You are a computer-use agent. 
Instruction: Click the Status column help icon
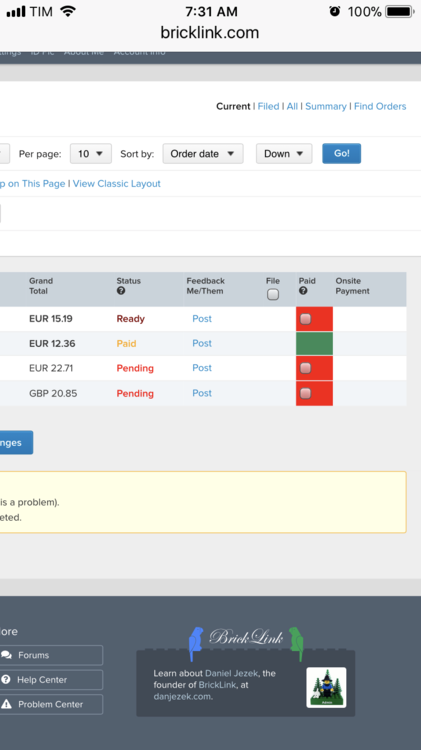coord(121,291)
